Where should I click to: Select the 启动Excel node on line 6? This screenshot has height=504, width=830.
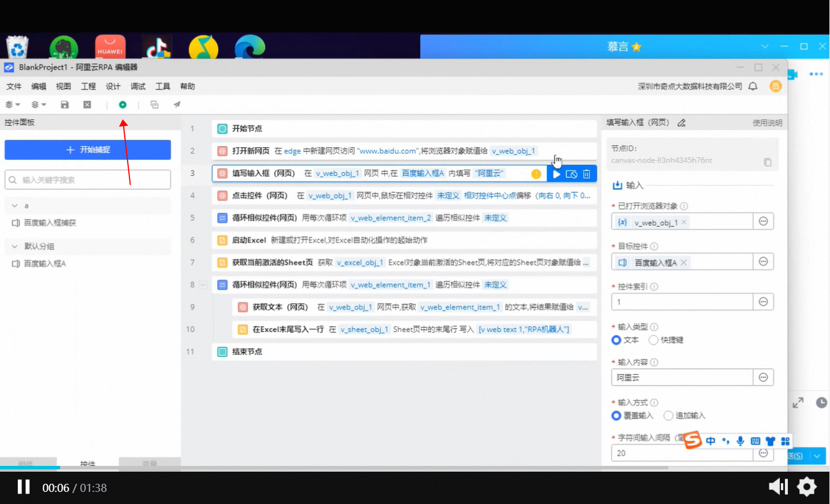[x=404, y=240]
